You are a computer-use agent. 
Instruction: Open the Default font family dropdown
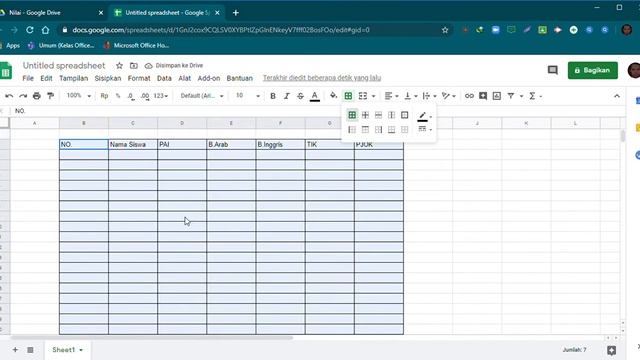[x=202, y=96]
